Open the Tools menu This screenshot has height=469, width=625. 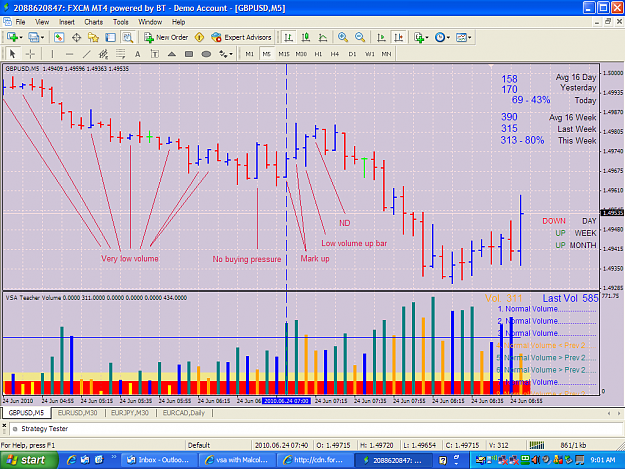click(x=120, y=22)
